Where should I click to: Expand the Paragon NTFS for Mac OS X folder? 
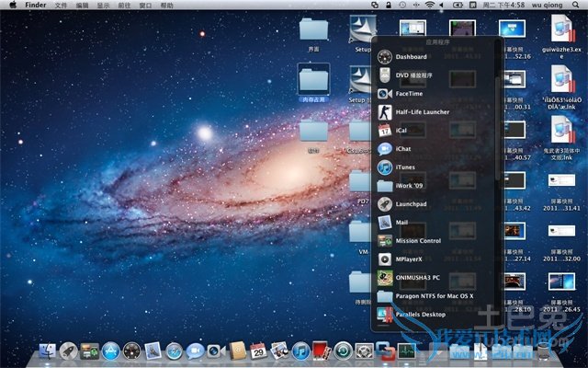tap(434, 296)
